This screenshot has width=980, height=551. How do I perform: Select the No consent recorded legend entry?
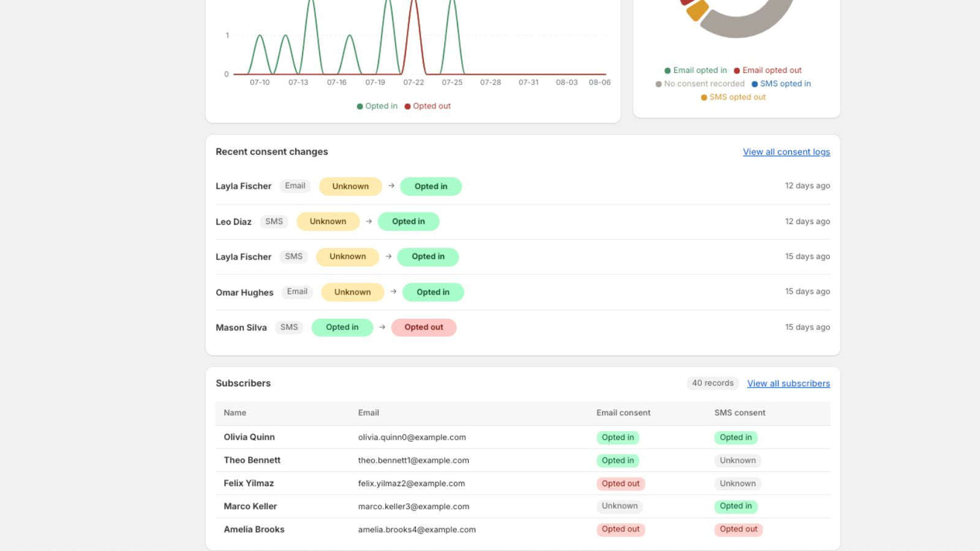(x=700, y=84)
